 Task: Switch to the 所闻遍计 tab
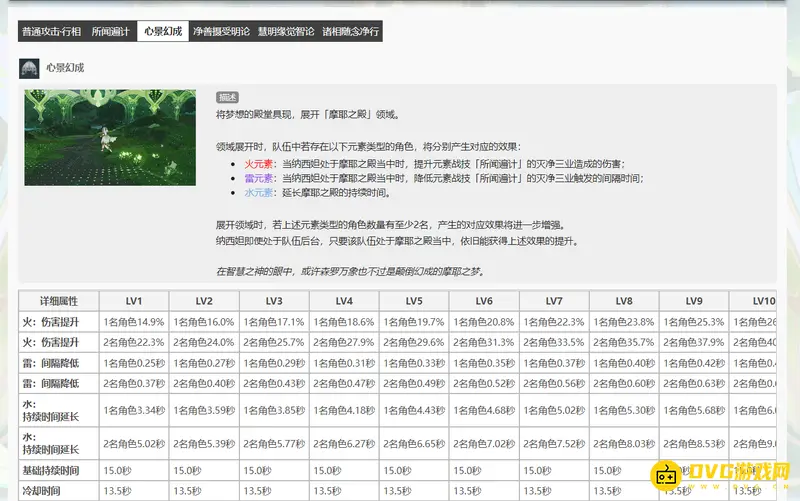111,32
